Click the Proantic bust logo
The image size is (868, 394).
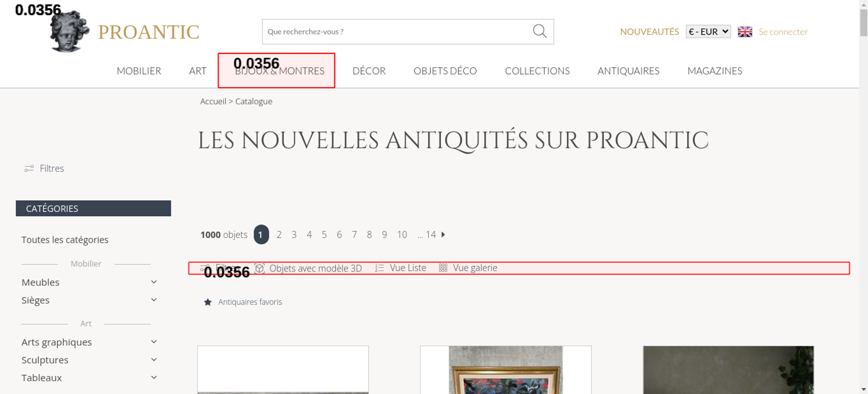coord(69,32)
